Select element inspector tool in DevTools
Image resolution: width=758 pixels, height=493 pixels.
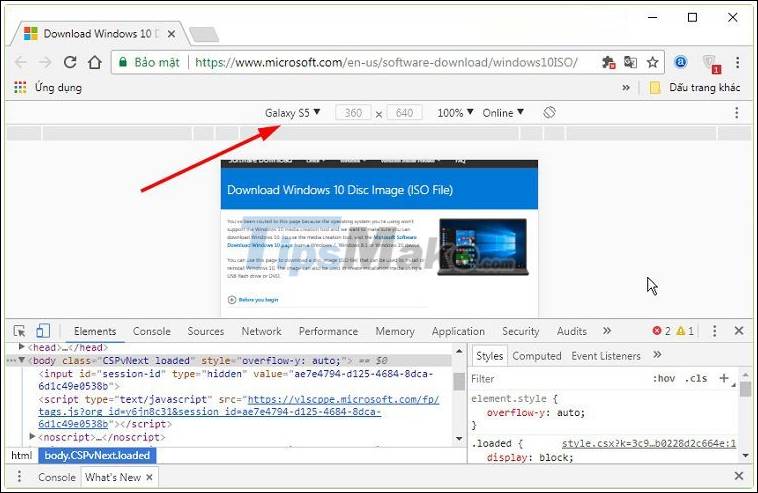[19, 331]
